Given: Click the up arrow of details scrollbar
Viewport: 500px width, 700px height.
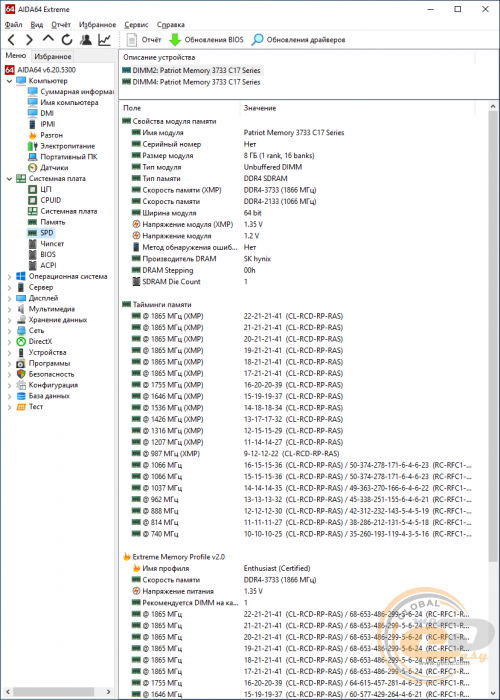Looking at the screenshot, I should [493, 107].
